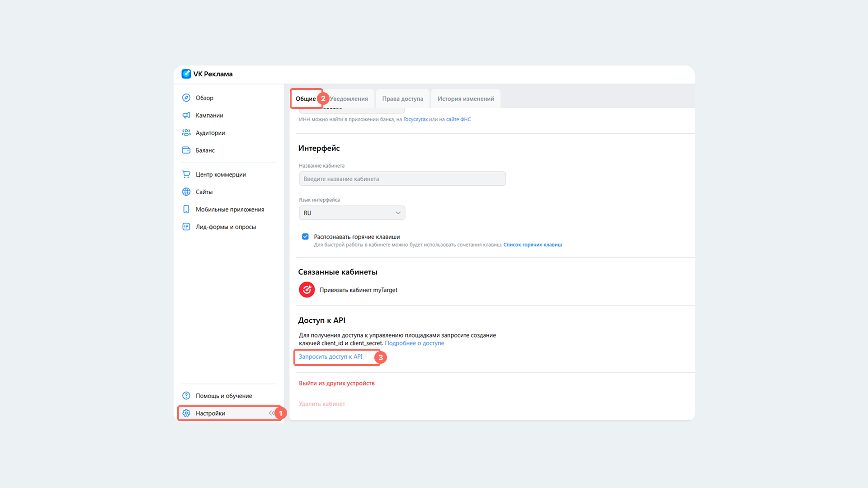868x488 pixels.
Task: Click the Связанные кабинеты heading
Action: (x=338, y=272)
